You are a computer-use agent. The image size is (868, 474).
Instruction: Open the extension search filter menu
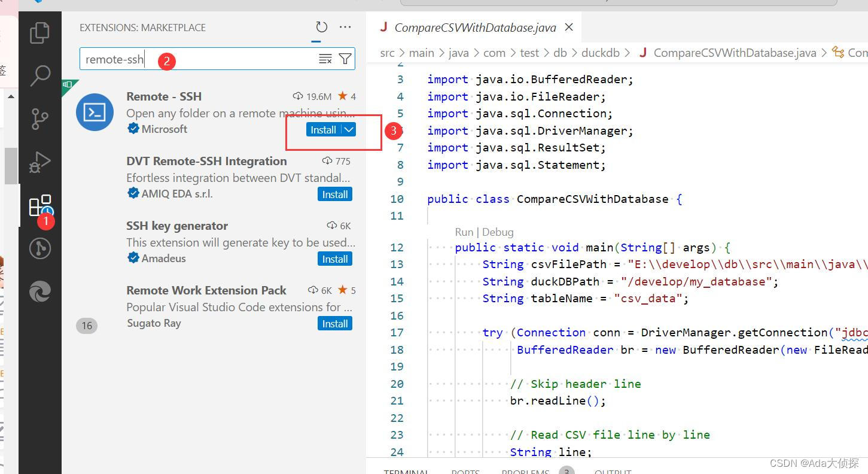click(x=345, y=59)
